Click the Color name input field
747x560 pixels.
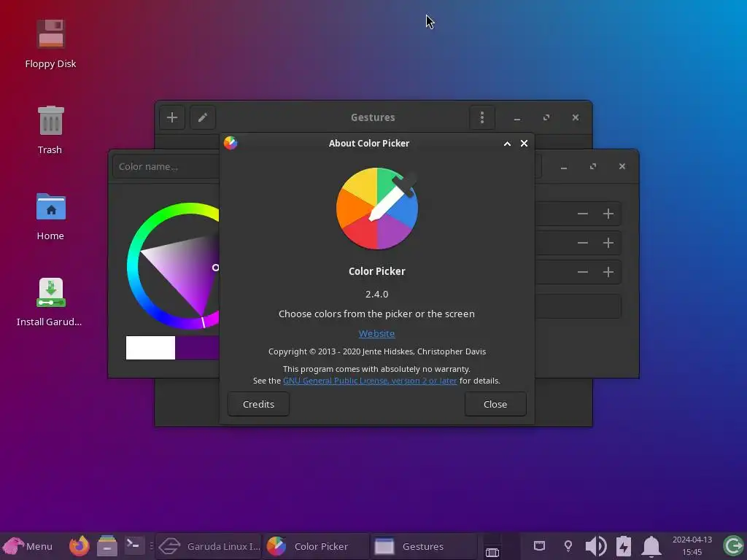[x=166, y=167]
